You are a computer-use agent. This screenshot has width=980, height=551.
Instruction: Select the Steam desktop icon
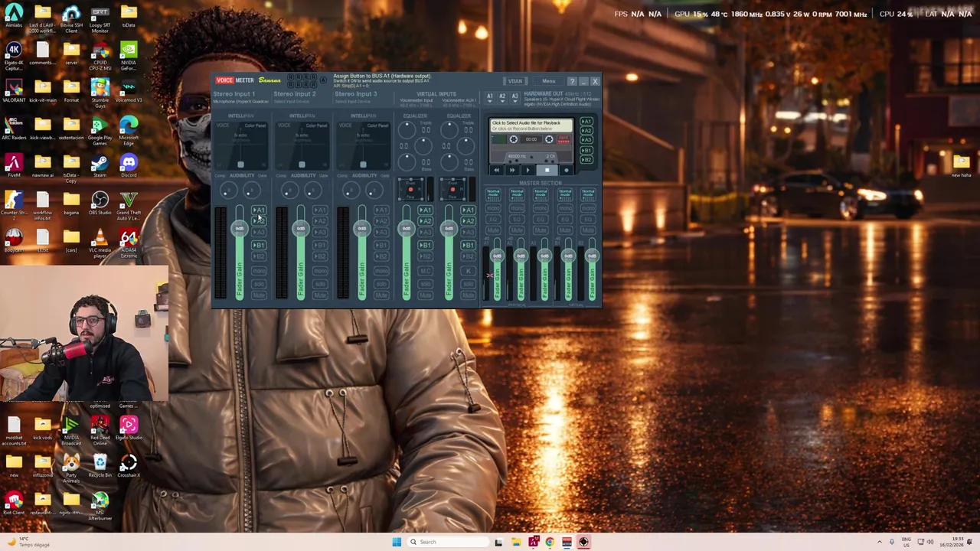(100, 164)
